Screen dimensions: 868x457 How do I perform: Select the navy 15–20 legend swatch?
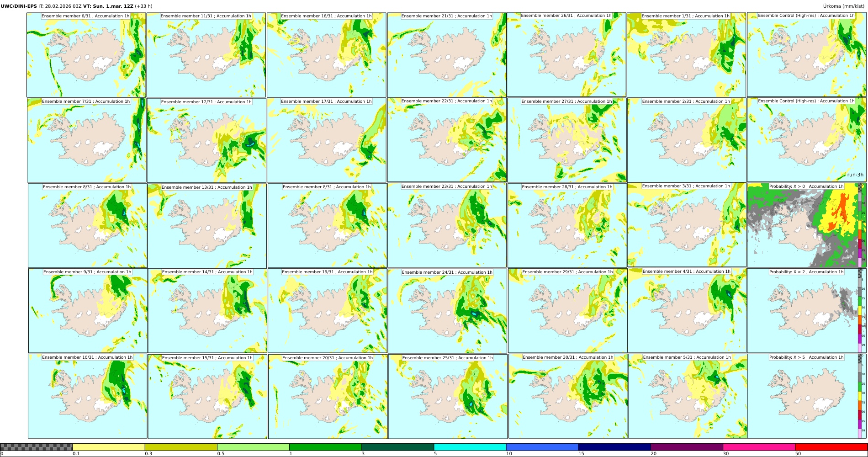pyautogui.click(x=614, y=447)
